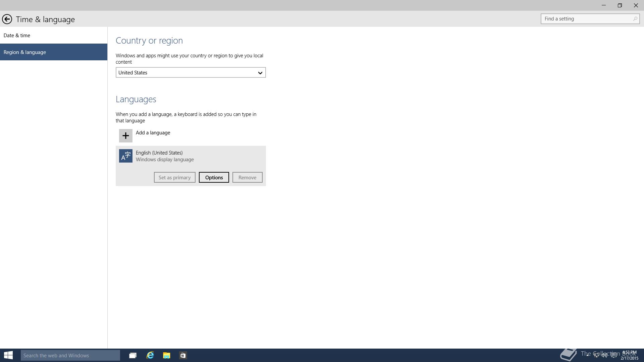Screen dimensions: 644x362
Task: Launch Internet Explorer from taskbar
Action: point(150,355)
